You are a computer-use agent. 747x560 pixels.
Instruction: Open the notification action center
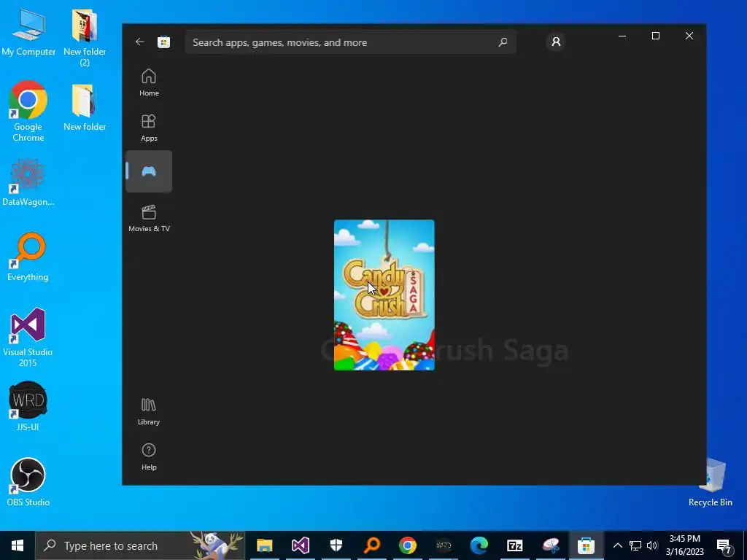click(x=724, y=545)
